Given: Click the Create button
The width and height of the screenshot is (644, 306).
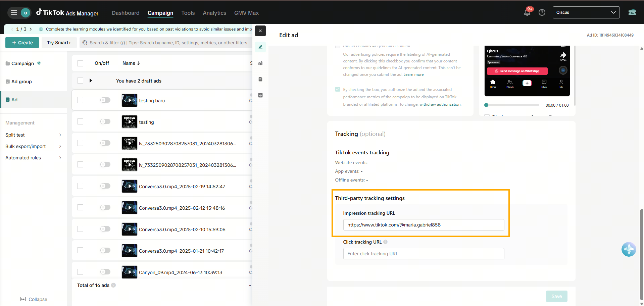Looking at the screenshot, I should tap(22, 43).
